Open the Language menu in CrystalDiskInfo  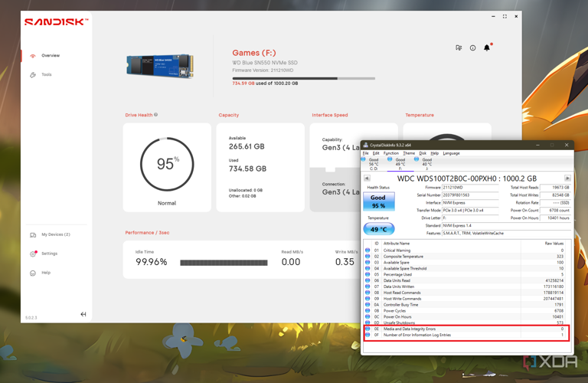pyautogui.click(x=451, y=153)
